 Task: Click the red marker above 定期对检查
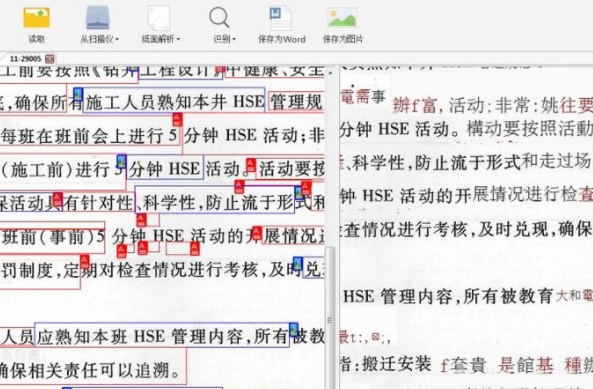pos(84,261)
